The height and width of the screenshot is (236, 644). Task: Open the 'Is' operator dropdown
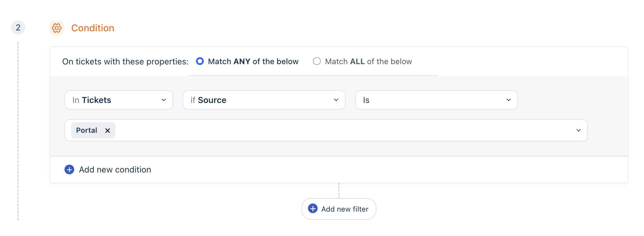click(x=431, y=100)
